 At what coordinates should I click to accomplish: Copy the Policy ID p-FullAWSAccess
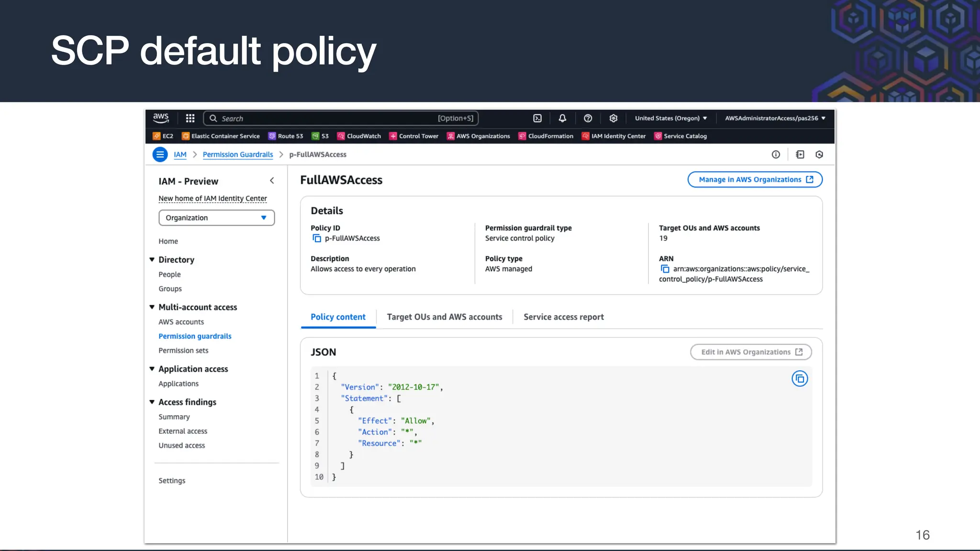coord(317,238)
